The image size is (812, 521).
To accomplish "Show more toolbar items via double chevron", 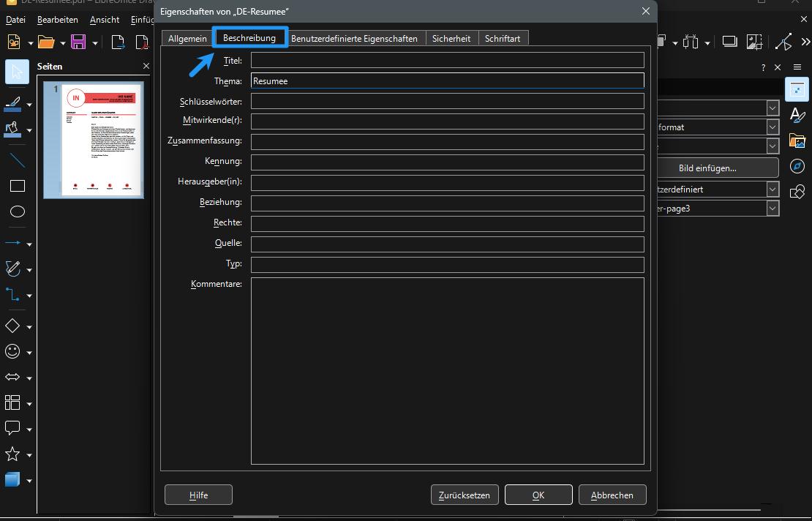I will 806,42.
